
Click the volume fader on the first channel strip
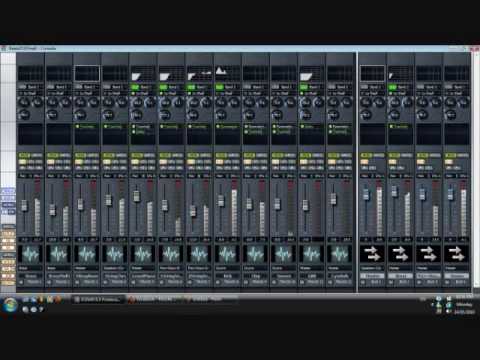click(x=24, y=205)
